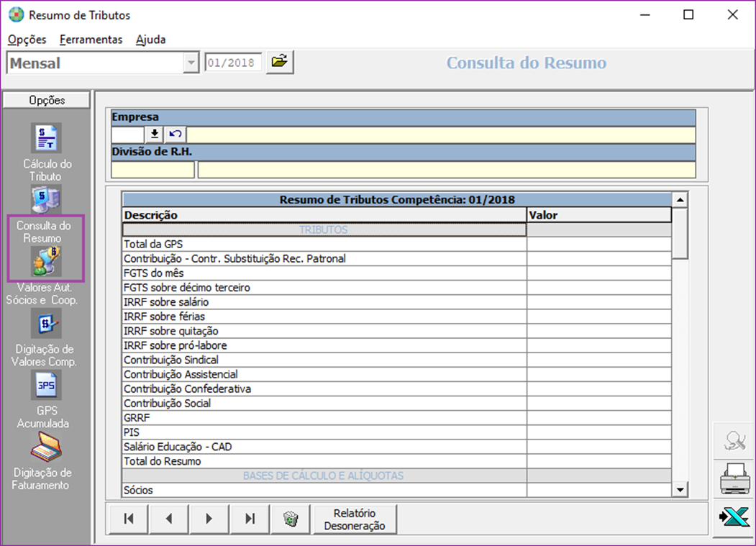
Task: Expand the Mensal period dropdown
Action: tap(191, 63)
